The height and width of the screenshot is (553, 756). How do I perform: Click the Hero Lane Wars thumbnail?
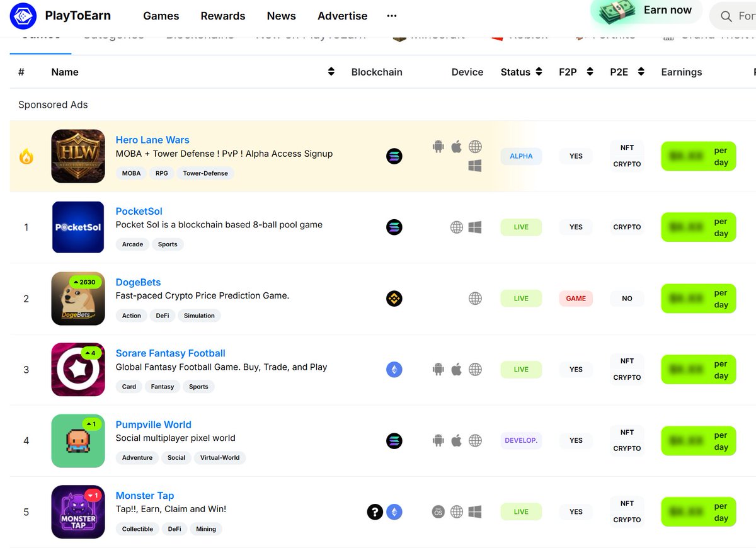(x=78, y=156)
